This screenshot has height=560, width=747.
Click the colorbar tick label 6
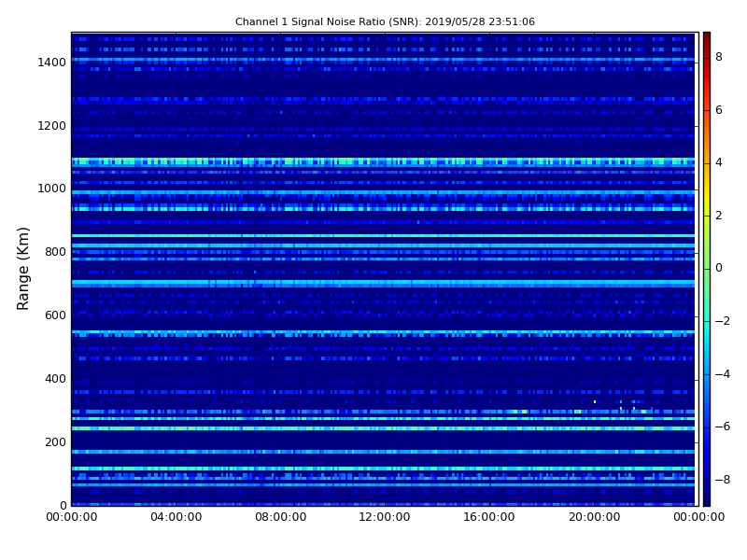tap(719, 110)
